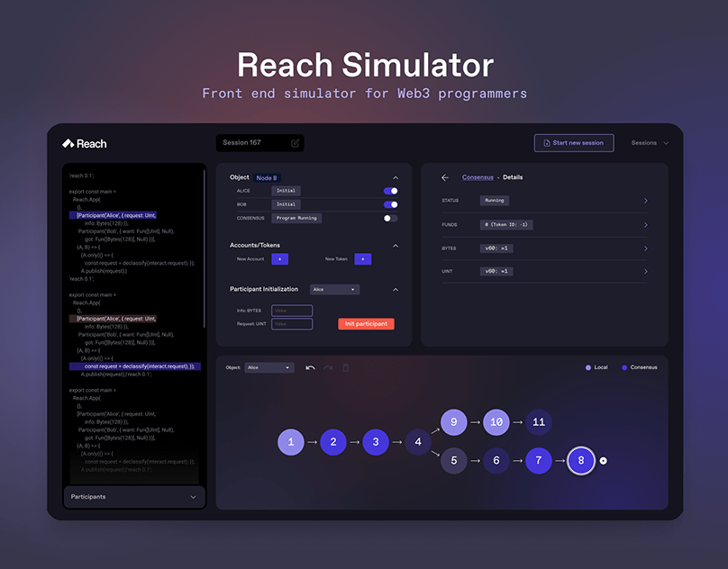728x569 pixels.
Task: Select node 6 in the graph
Action: 496,460
